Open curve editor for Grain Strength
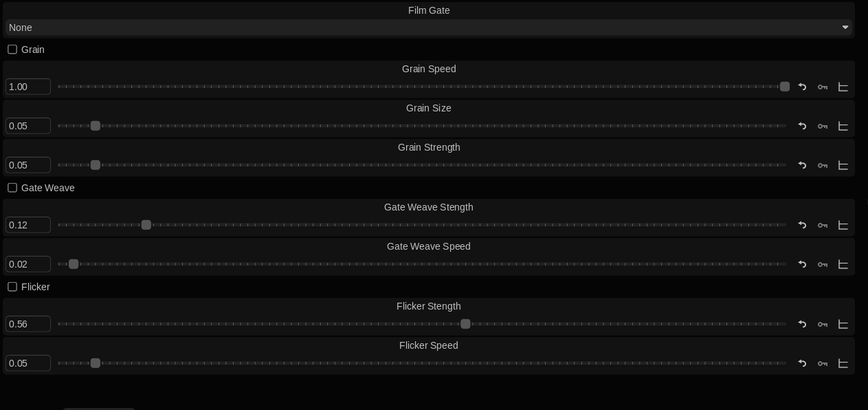This screenshot has width=868, height=410. (x=843, y=165)
